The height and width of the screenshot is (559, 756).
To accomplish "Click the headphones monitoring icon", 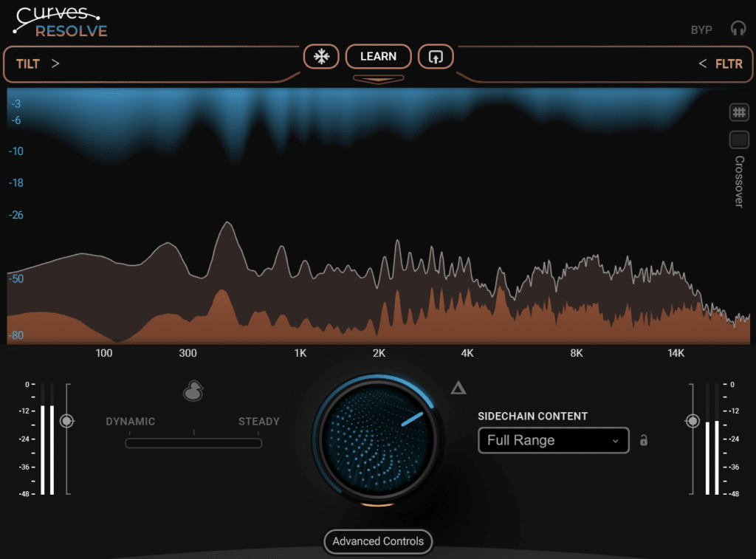I will [738, 29].
